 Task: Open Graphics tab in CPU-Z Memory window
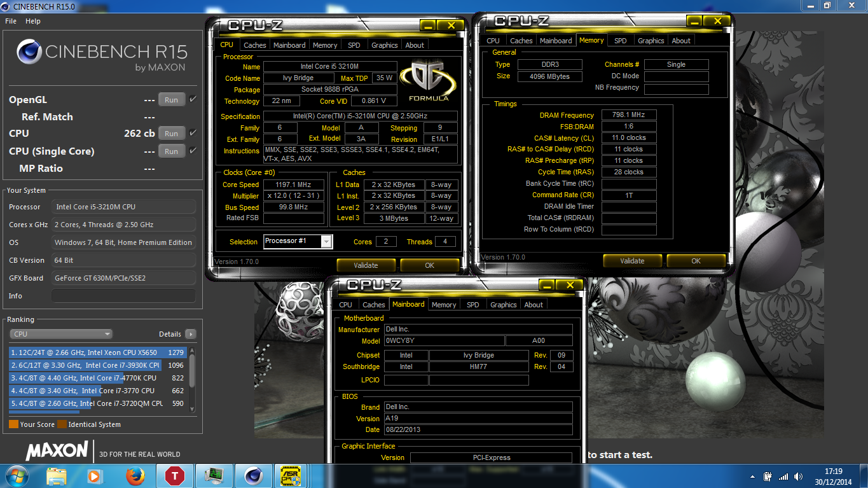(651, 41)
